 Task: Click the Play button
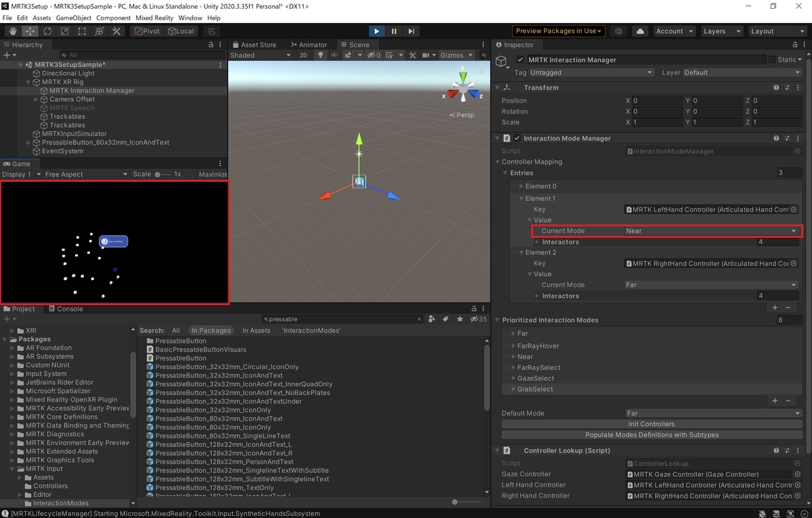click(377, 31)
